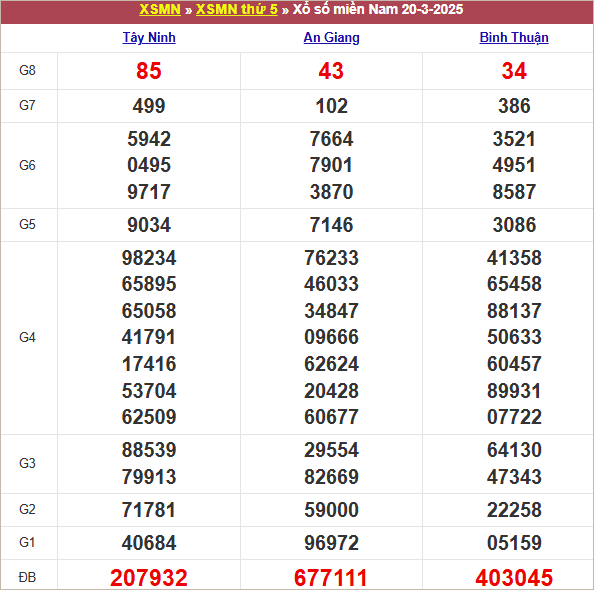594x590 pixels.
Task: Select G3 number 88539
Action: coord(149,450)
